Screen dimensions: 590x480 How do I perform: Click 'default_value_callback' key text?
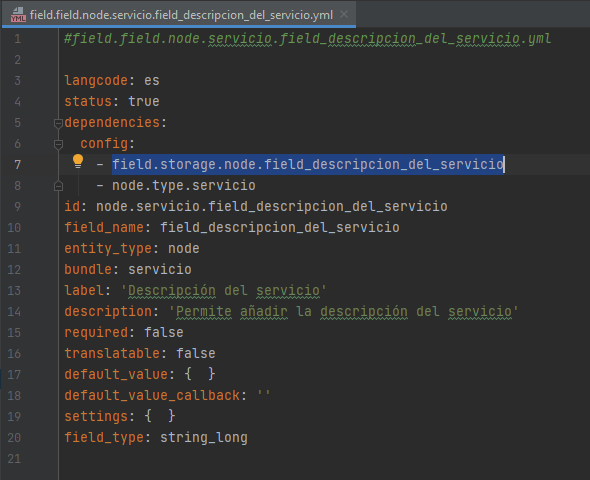pyautogui.click(x=152, y=396)
